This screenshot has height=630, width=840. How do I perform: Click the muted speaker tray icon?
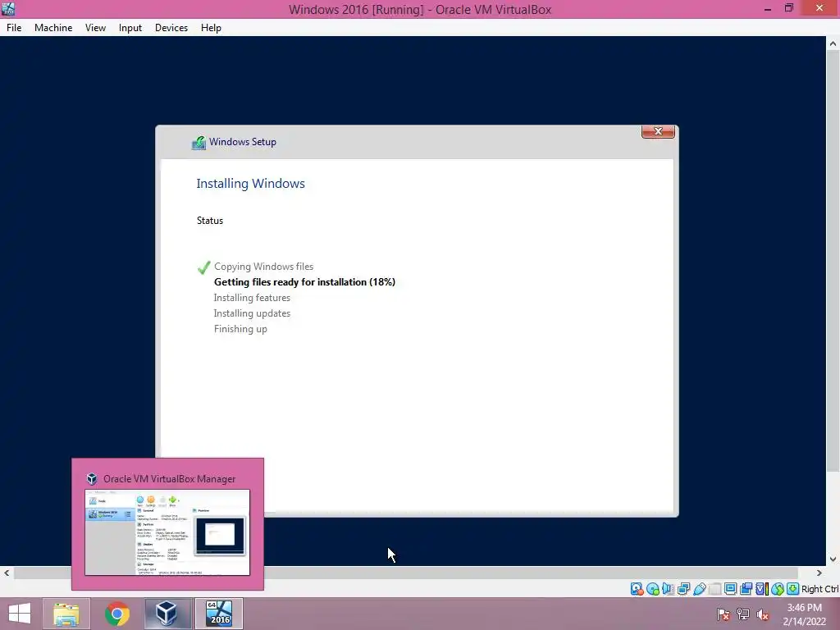point(763,614)
